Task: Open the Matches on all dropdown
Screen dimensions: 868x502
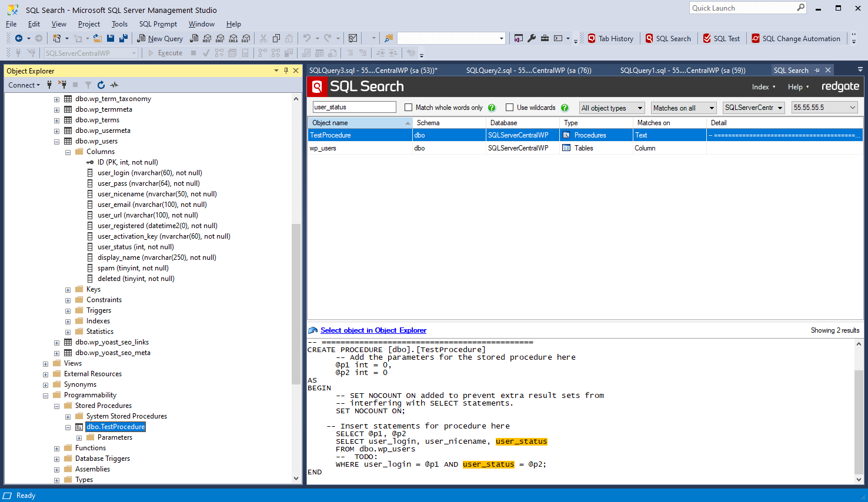Action: [x=683, y=108]
